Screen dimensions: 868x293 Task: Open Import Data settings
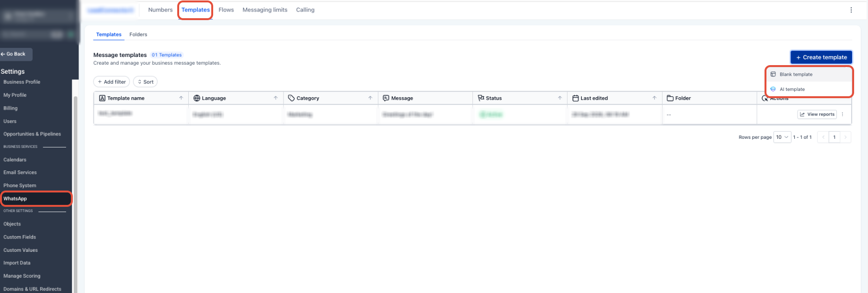(x=17, y=263)
